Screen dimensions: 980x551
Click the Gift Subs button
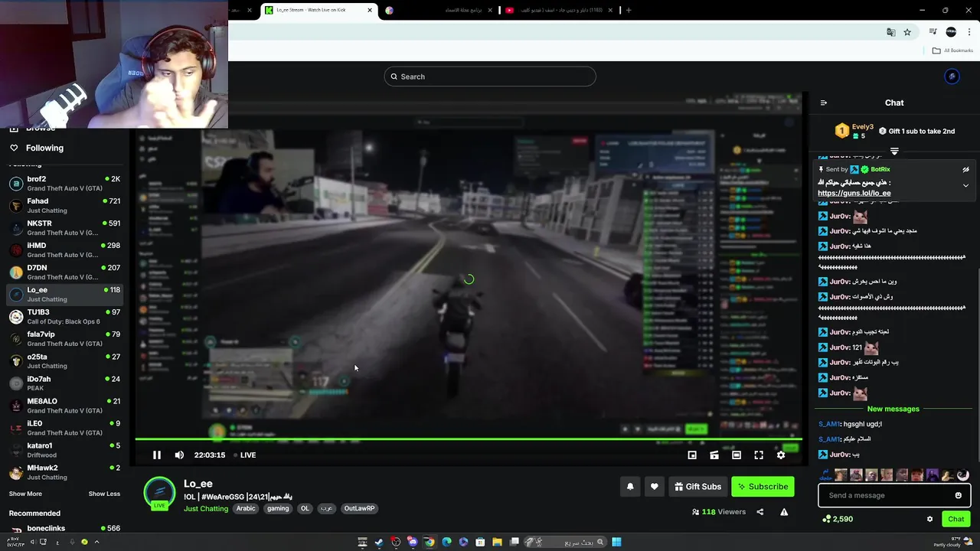point(698,487)
